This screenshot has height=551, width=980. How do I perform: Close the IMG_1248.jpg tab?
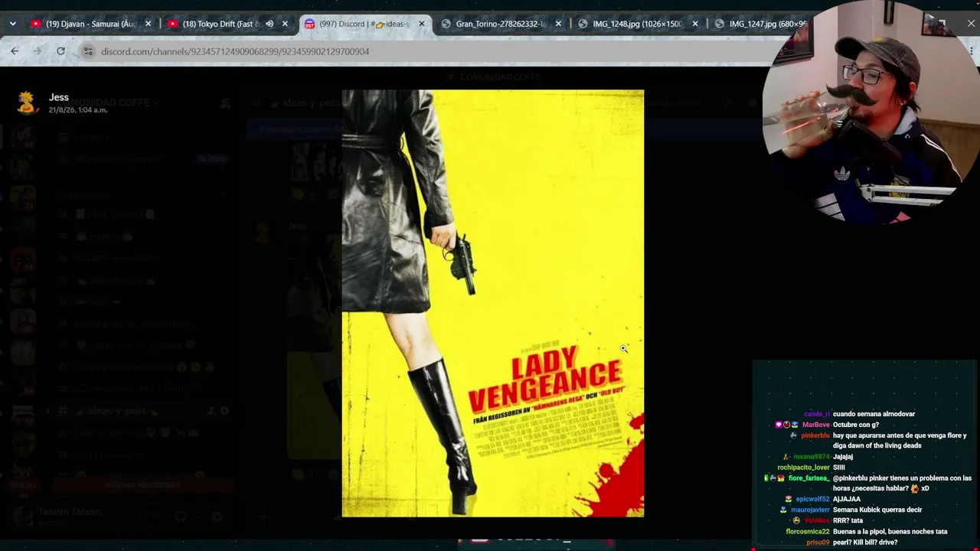point(695,24)
